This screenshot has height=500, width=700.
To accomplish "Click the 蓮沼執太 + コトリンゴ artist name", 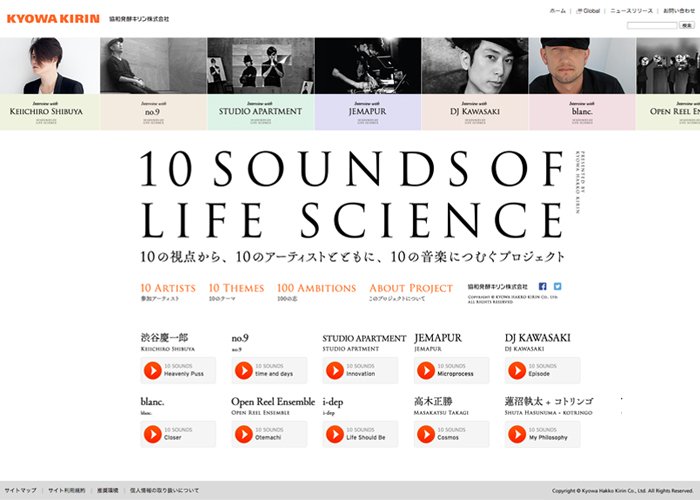I will click(x=549, y=401).
